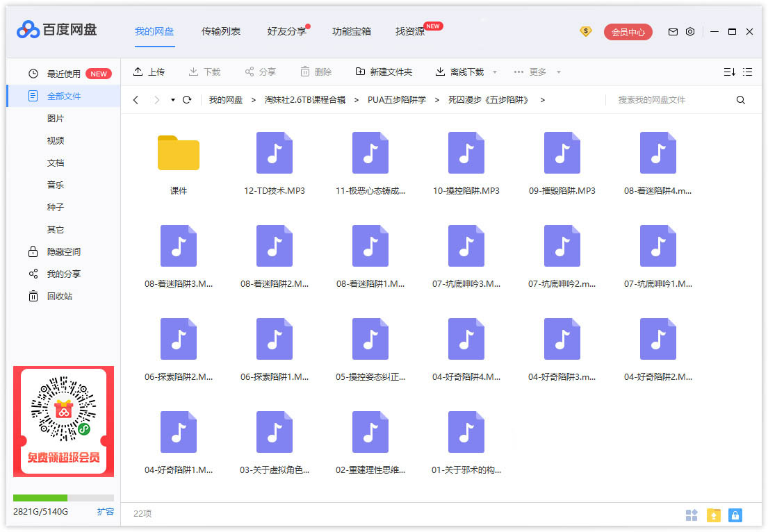Go back using the left arrow

[x=136, y=100]
